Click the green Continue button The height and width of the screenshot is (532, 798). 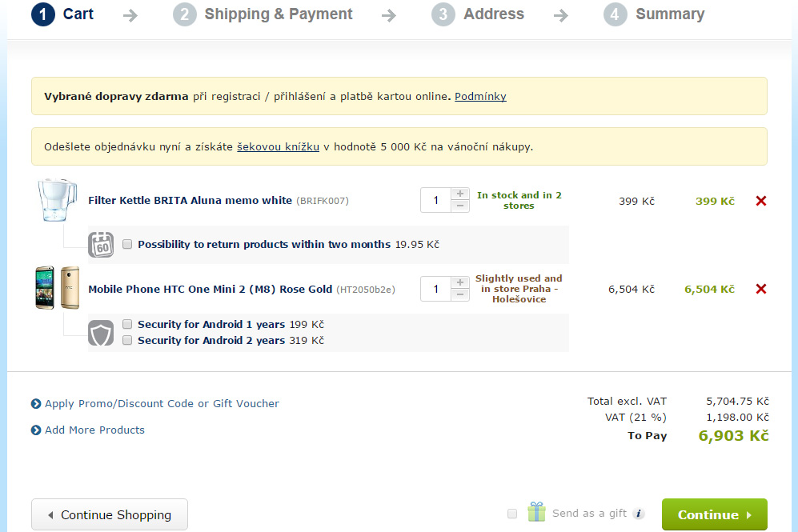(x=715, y=514)
